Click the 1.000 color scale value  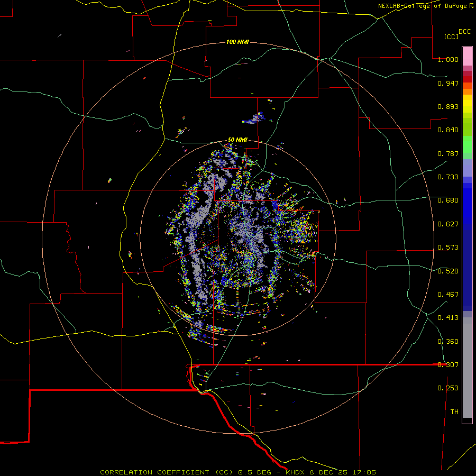(x=448, y=59)
